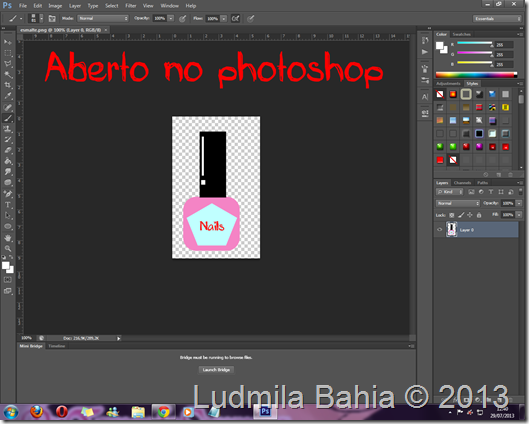Image resolution: width=529 pixels, height=424 pixels.
Task: Click the Layer 0 thumbnail
Action: [x=451, y=230]
